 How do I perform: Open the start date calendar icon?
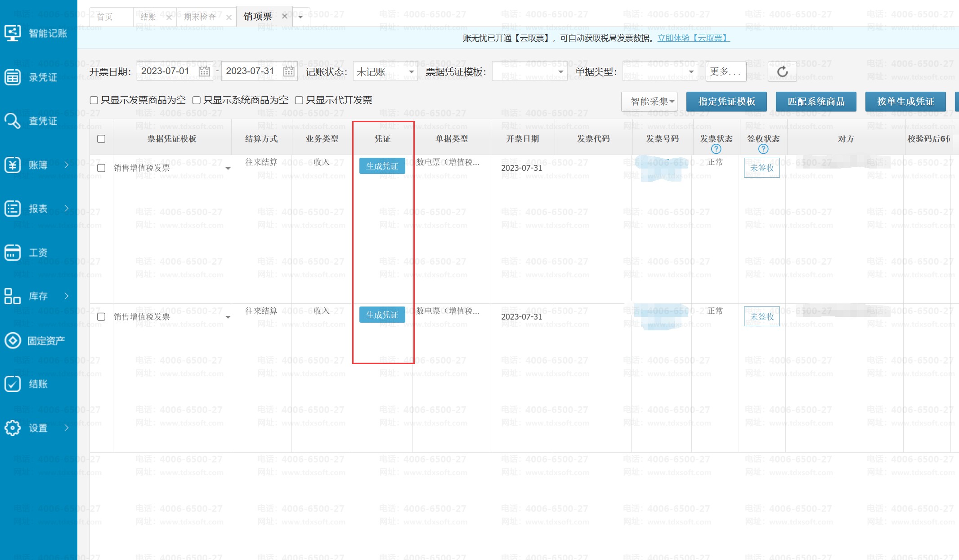[x=204, y=71]
